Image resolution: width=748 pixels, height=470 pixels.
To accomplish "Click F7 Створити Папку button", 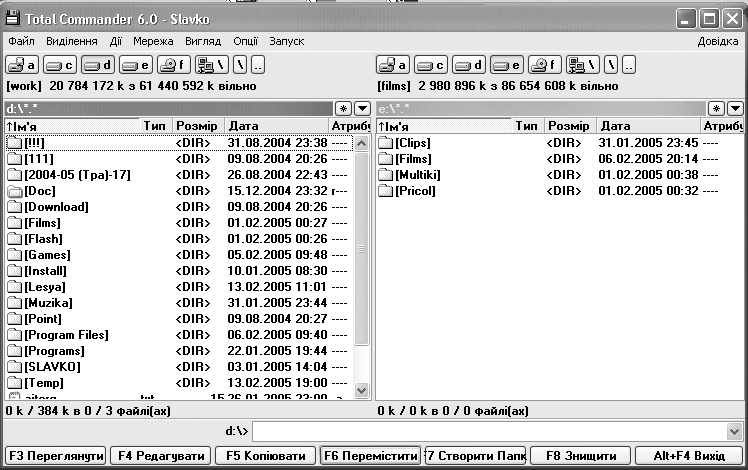I will pos(476,456).
